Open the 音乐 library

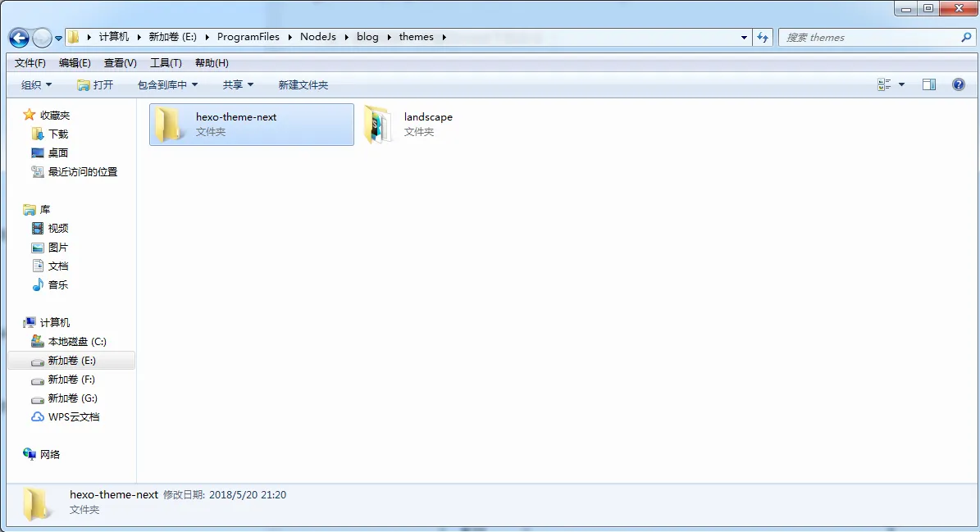coord(58,284)
